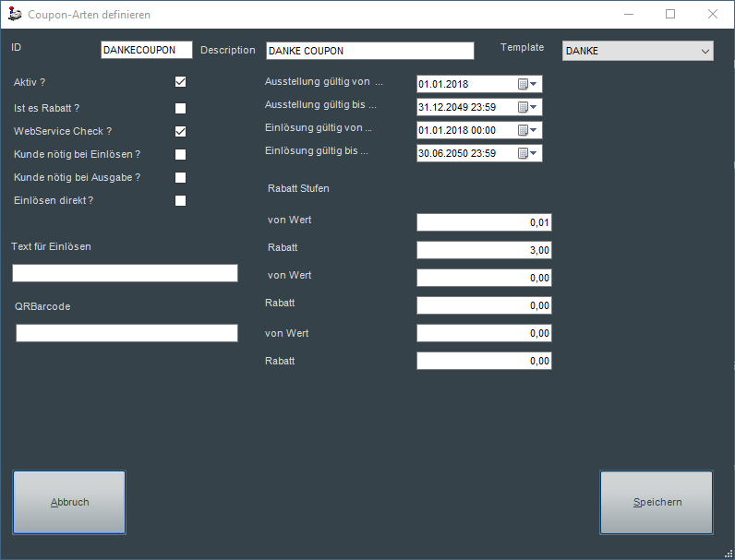The width and height of the screenshot is (735, 560).
Task: Enable the Ist es Rabatt checkbox
Action: point(181,108)
